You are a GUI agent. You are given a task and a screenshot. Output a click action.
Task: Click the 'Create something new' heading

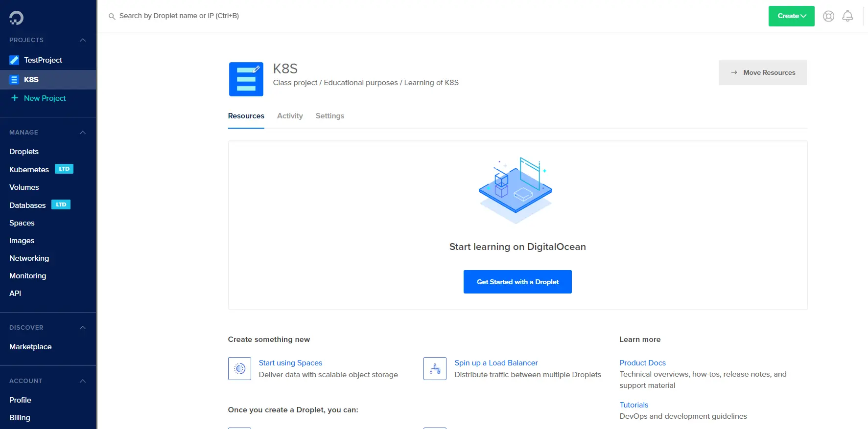[x=269, y=339]
